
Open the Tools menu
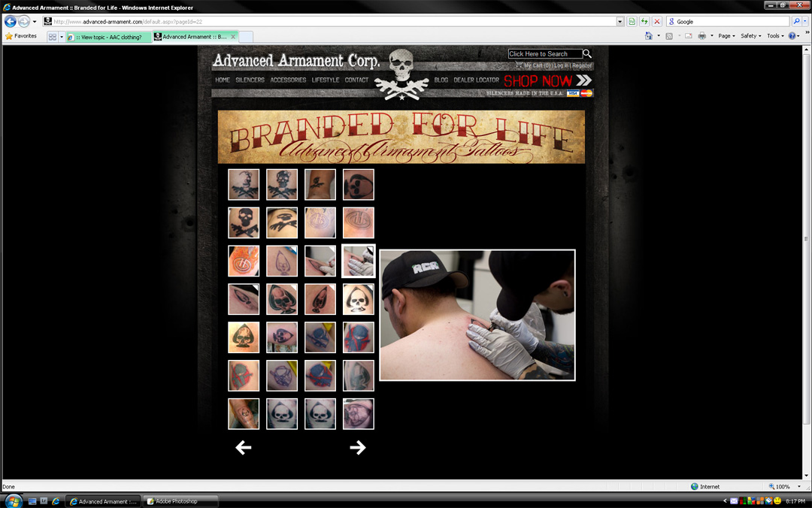775,36
